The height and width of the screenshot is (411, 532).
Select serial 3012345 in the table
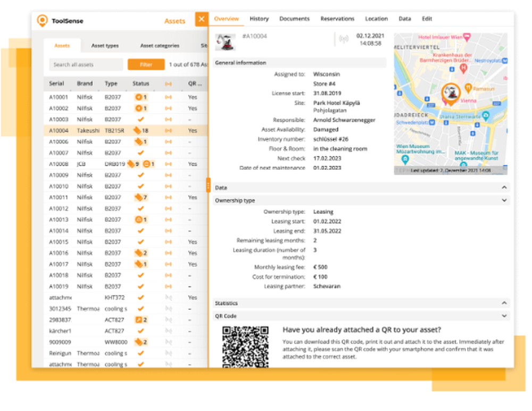60,309
